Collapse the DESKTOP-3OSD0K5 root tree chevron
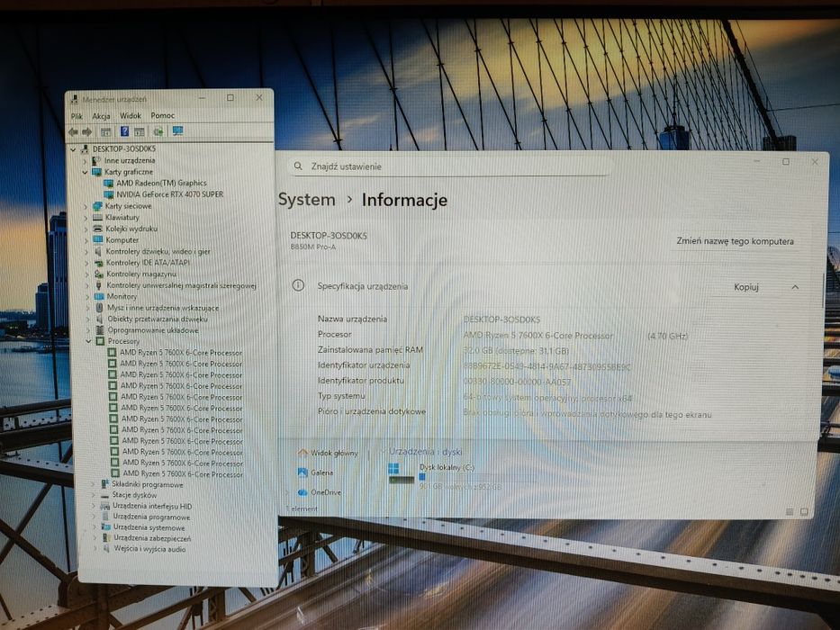The height and width of the screenshot is (630, 840). (x=73, y=148)
